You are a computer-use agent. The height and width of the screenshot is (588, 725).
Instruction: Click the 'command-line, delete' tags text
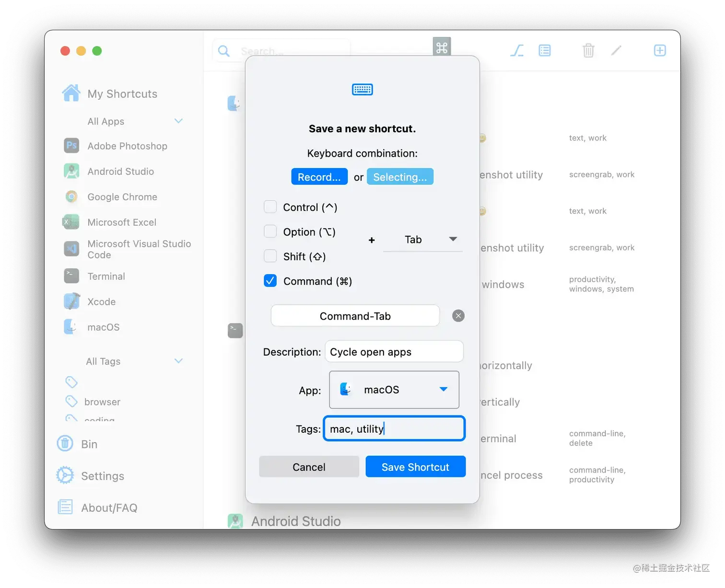point(597,438)
